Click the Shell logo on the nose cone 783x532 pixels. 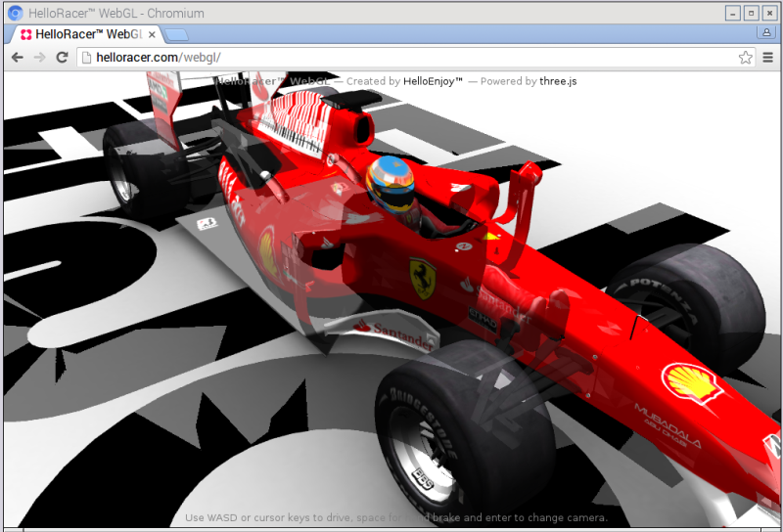tap(692, 382)
